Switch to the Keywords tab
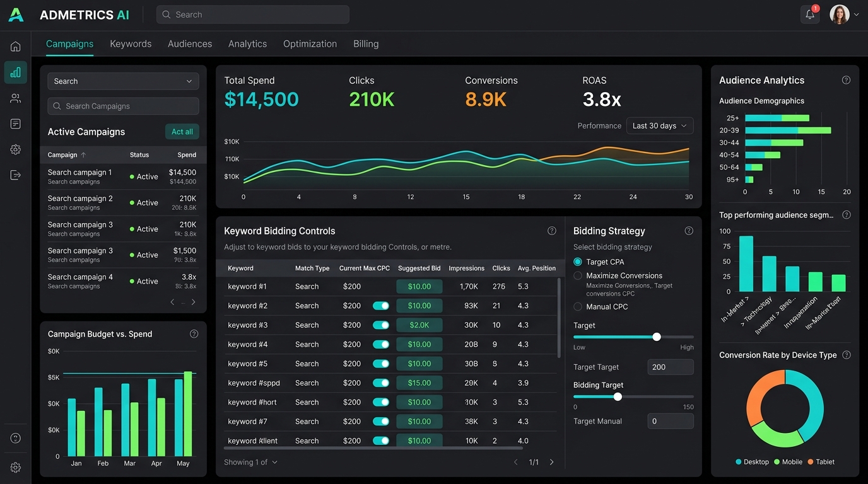The height and width of the screenshot is (484, 868). click(131, 43)
